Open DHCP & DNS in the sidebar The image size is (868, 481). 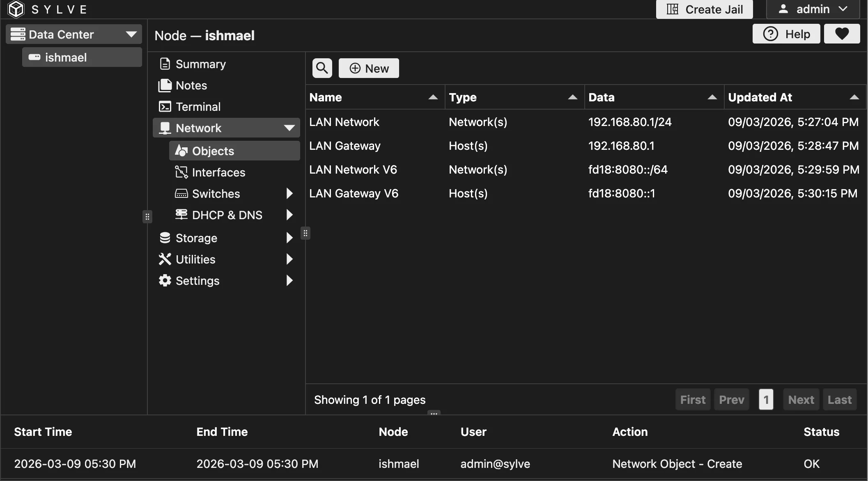click(x=227, y=215)
